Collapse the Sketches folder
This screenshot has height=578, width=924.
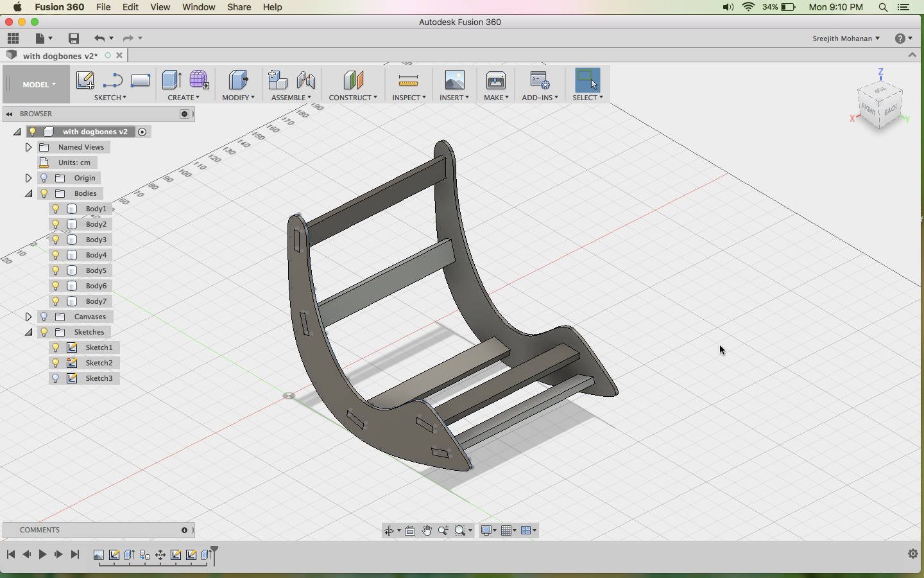pos(28,332)
